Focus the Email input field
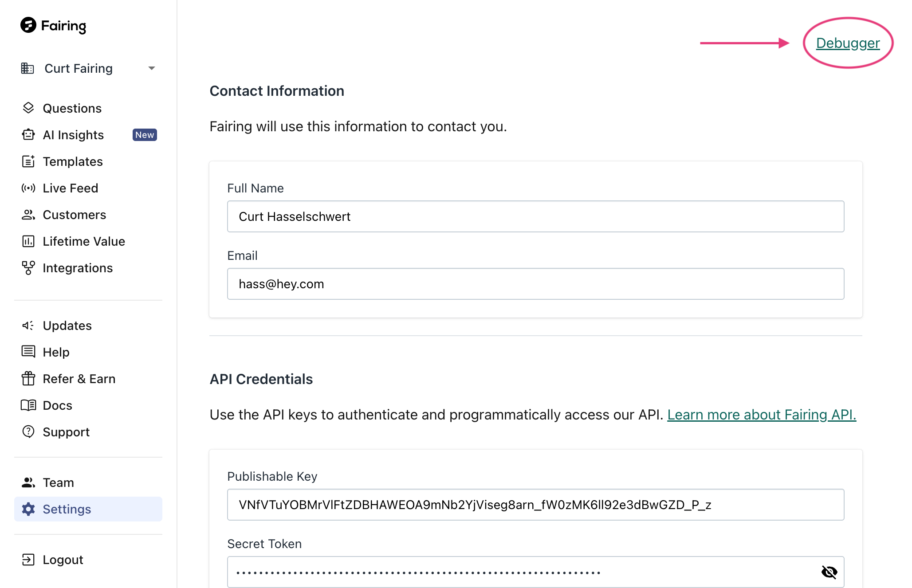This screenshot has height=588, width=912. [535, 284]
